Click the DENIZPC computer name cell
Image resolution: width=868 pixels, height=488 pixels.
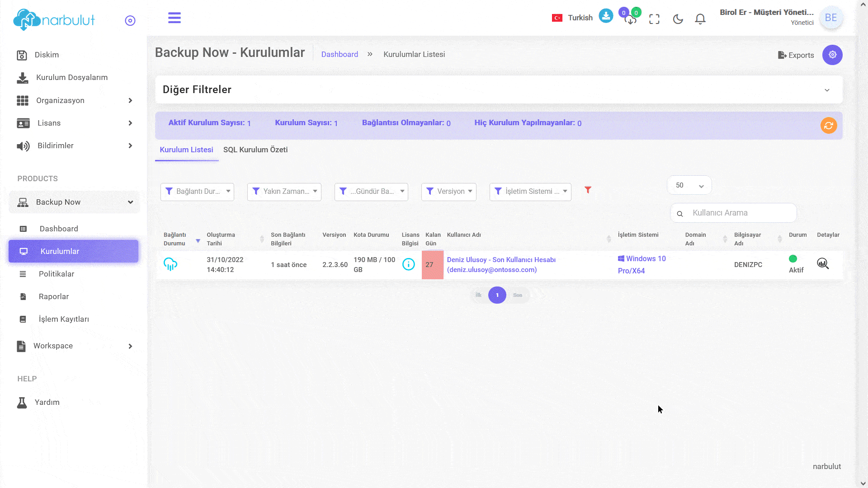coord(748,265)
